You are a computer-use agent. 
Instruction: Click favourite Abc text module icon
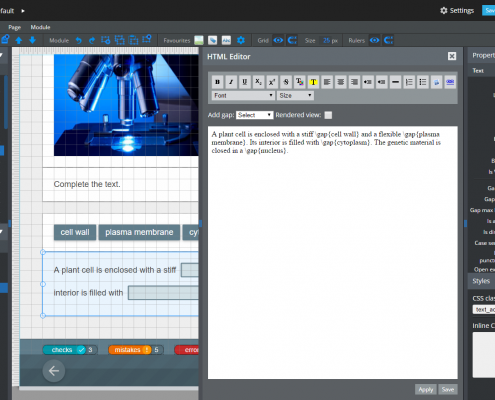pyautogui.click(x=226, y=40)
